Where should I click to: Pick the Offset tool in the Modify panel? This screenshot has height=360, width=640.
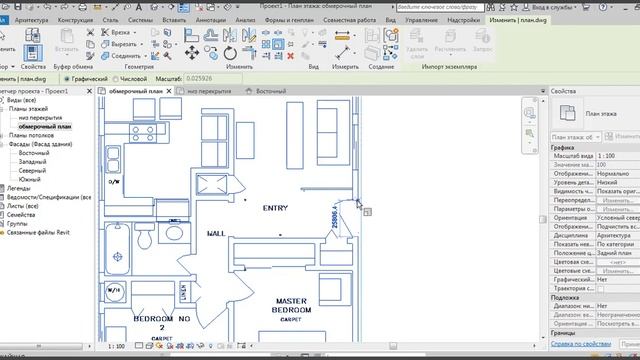pos(211,36)
